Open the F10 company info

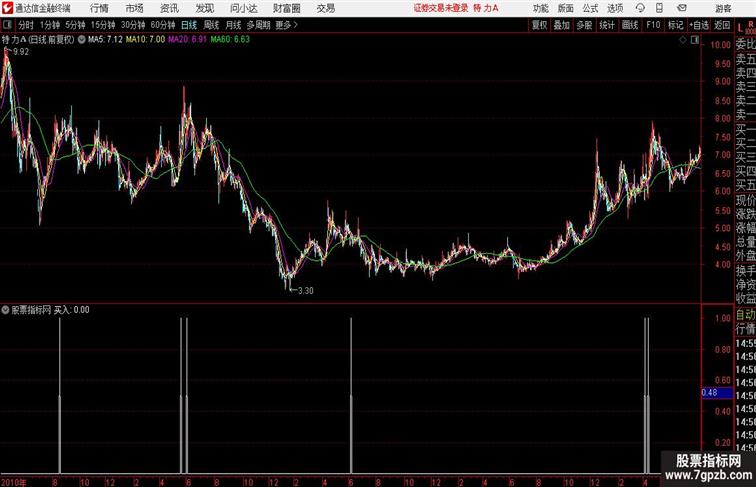pos(653,25)
